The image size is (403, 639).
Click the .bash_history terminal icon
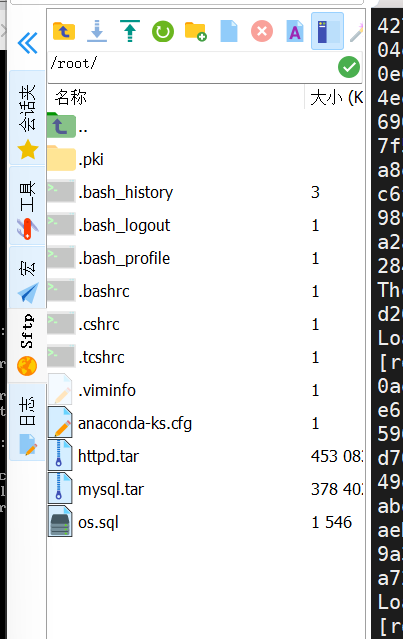point(61,192)
